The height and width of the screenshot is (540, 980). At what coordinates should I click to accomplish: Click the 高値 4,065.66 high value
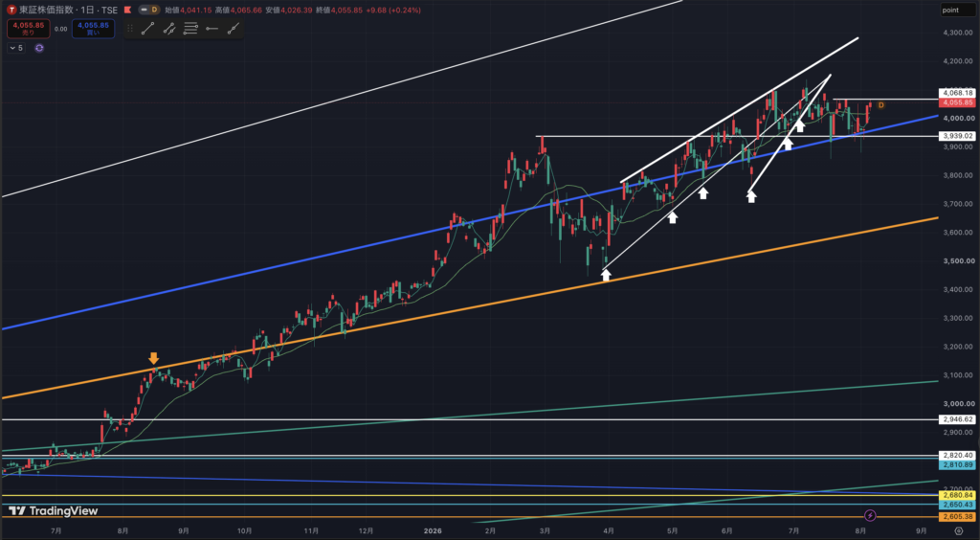point(237,10)
